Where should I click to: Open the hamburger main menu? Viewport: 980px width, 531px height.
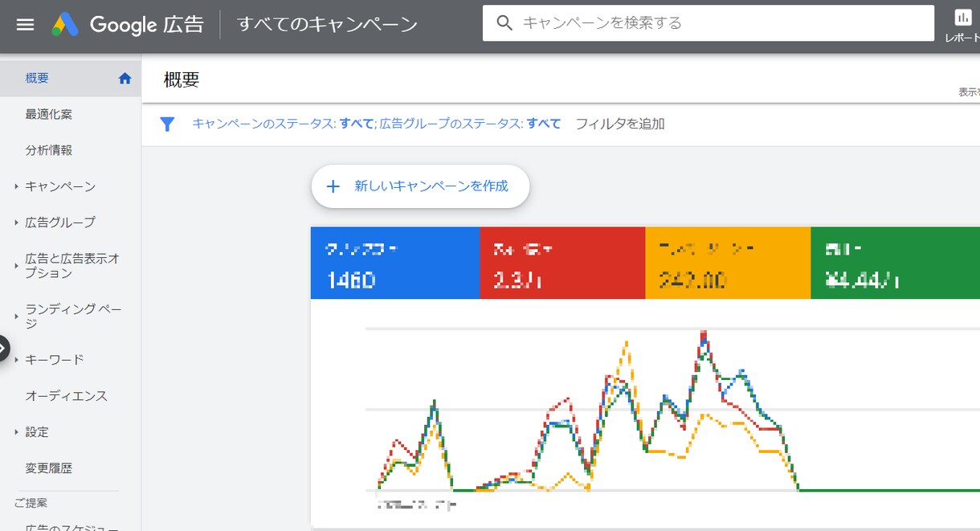click(26, 24)
